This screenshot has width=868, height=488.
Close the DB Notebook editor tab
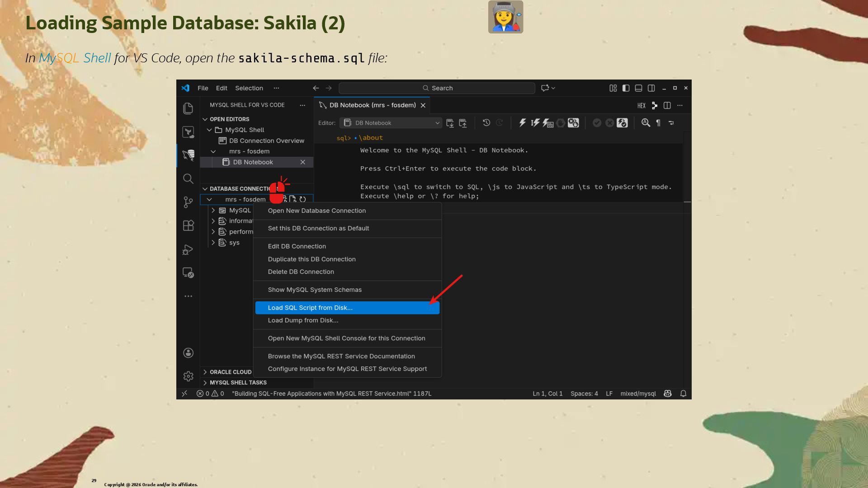coord(423,105)
